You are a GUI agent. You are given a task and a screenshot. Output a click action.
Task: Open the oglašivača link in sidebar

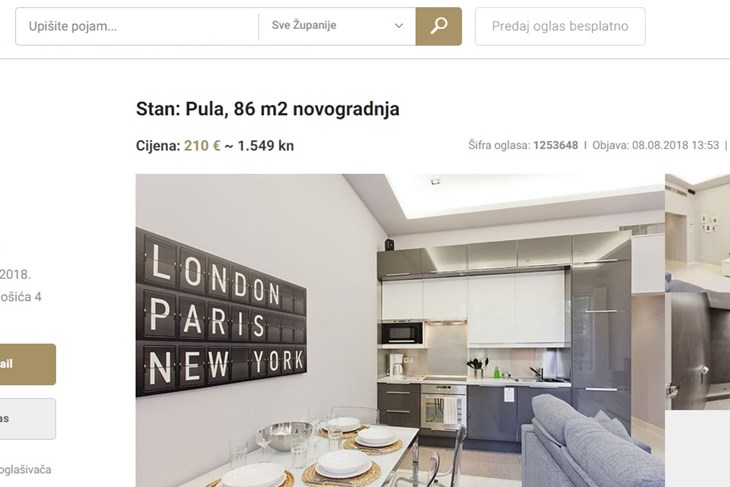[26, 469]
